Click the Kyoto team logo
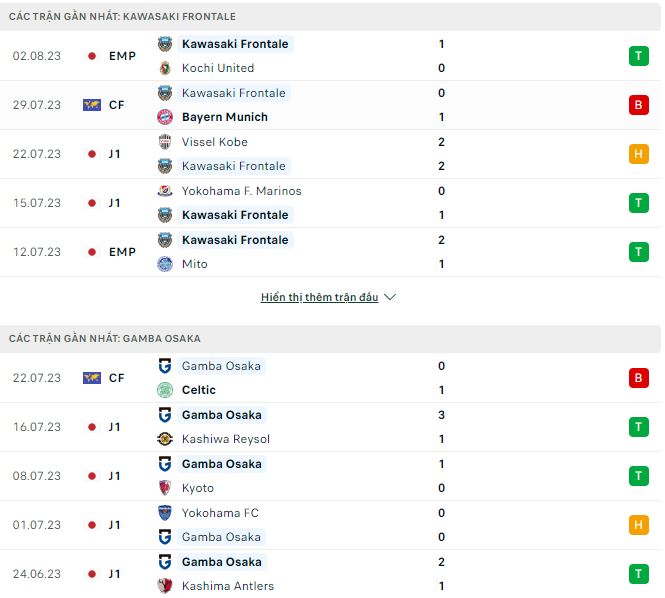The width and height of the screenshot is (665, 598). click(x=165, y=488)
